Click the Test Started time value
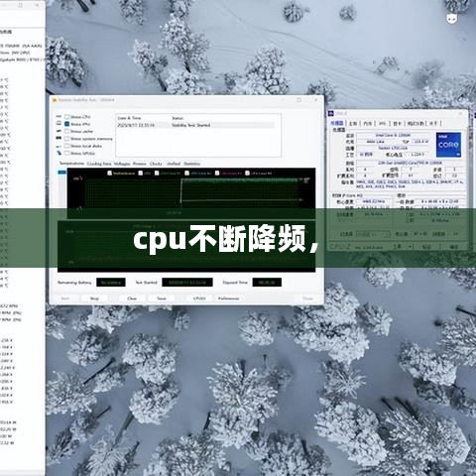The image size is (476, 476). pyautogui.click(x=187, y=283)
